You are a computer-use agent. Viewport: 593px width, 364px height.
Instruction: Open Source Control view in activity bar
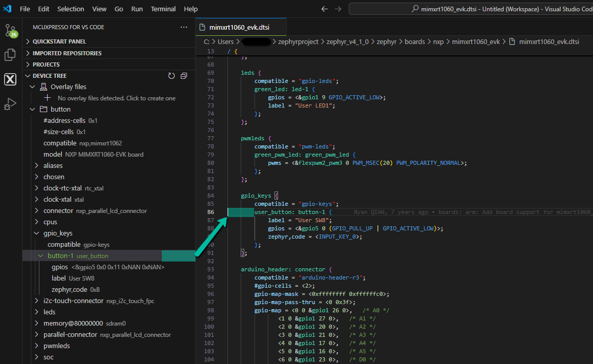click(x=11, y=31)
